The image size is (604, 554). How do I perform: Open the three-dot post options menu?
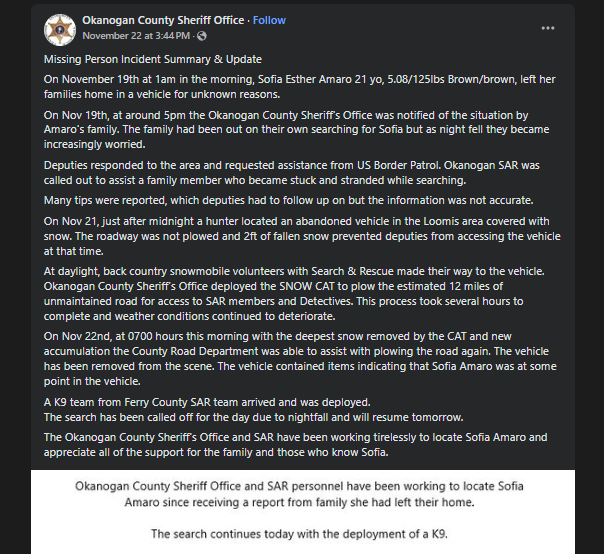[547, 28]
